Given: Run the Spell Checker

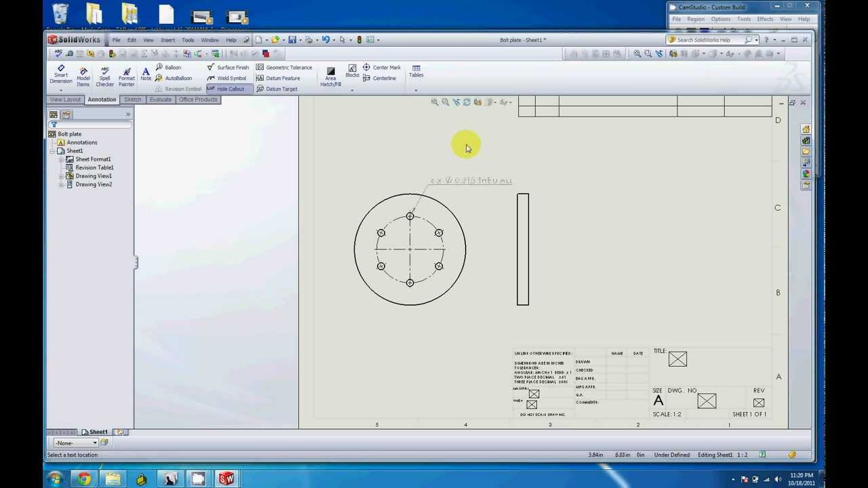Looking at the screenshot, I should (x=104, y=77).
